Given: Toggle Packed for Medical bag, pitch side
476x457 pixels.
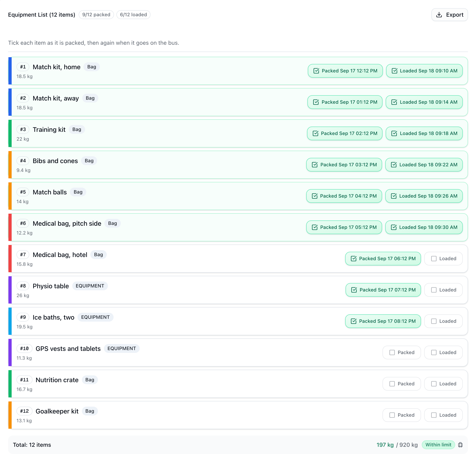Looking at the screenshot, I should 344,227.
